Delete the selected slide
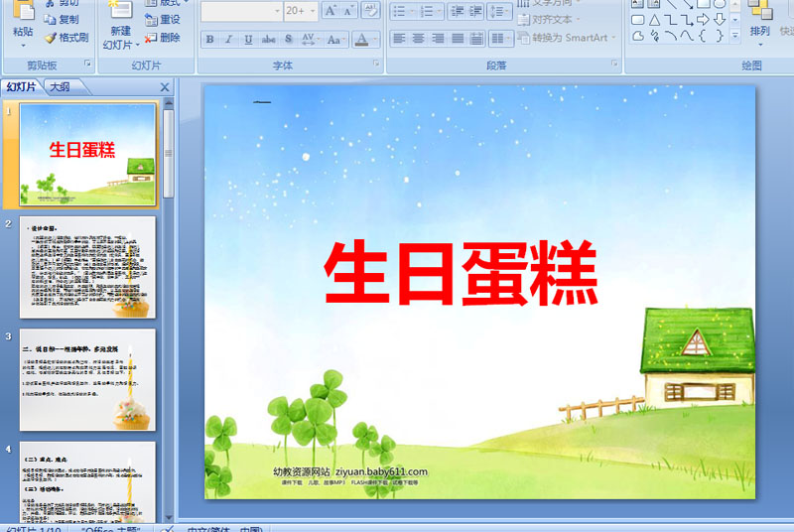Screen dimensions: 794x532 click(x=163, y=38)
